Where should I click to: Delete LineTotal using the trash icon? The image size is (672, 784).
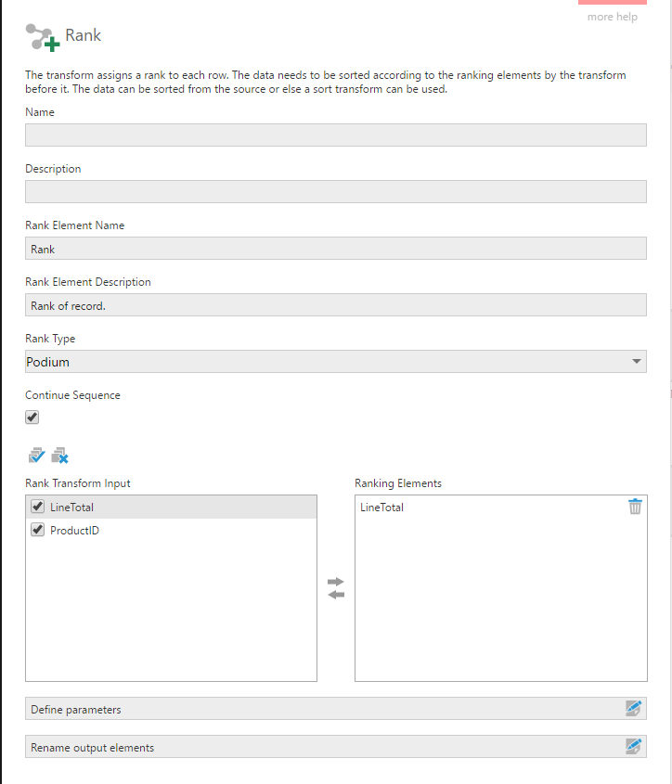pyautogui.click(x=634, y=507)
